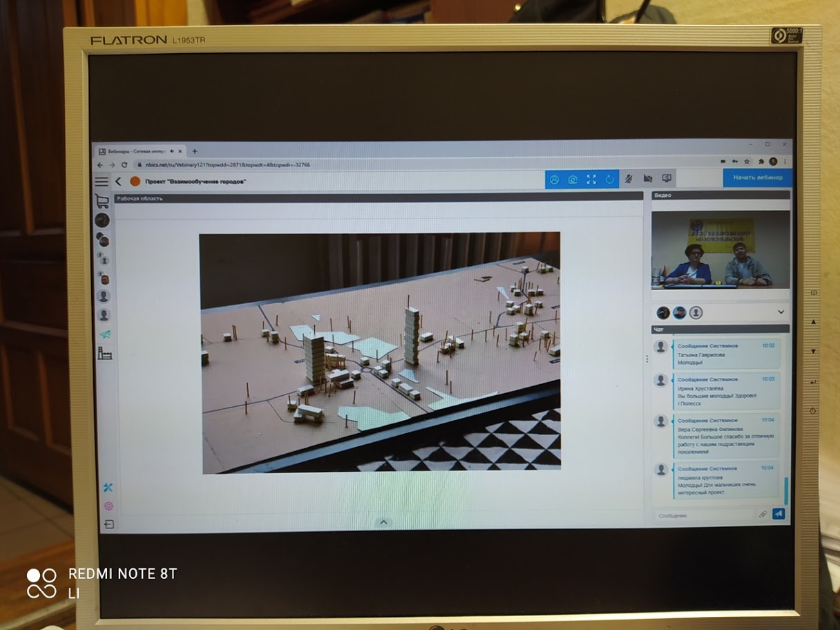This screenshot has height=630, width=840.
Task: Send the chat message with the blue arrow button
Action: point(779,514)
